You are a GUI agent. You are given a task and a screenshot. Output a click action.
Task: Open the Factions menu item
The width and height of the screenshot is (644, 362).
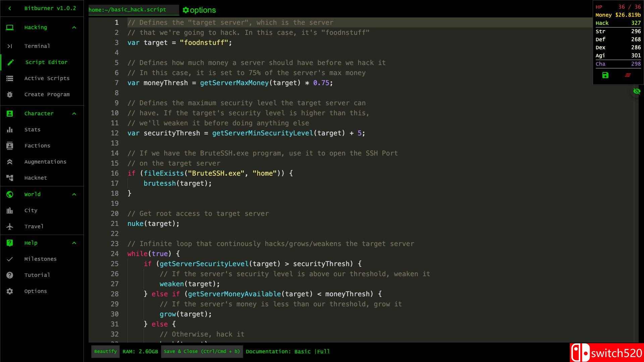[x=37, y=146]
